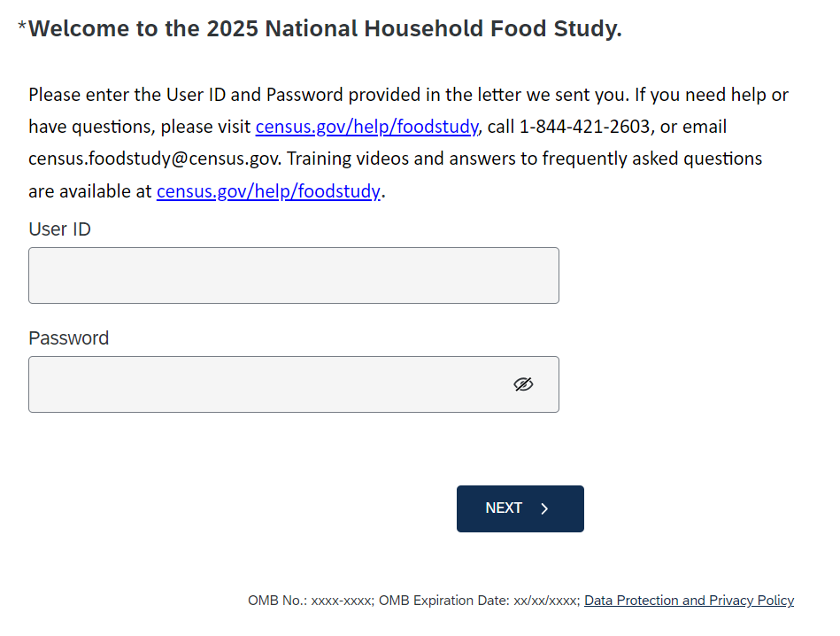Open the census.gov/help/foodstudy link after "available at"
Image resolution: width=840 pixels, height=636 pixels.
[x=268, y=191]
